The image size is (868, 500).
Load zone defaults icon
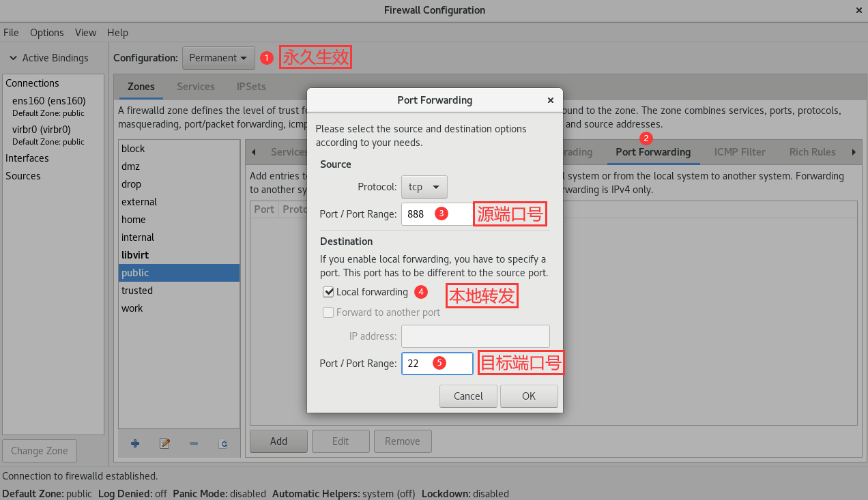(223, 443)
